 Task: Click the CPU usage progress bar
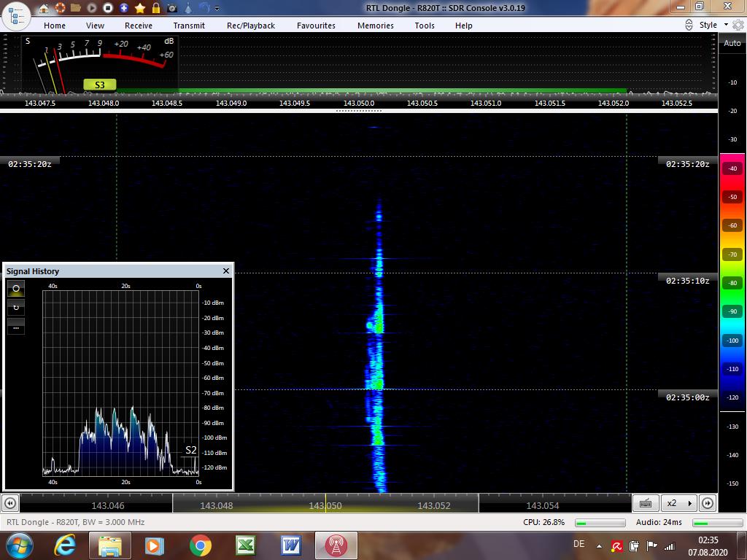[600, 523]
